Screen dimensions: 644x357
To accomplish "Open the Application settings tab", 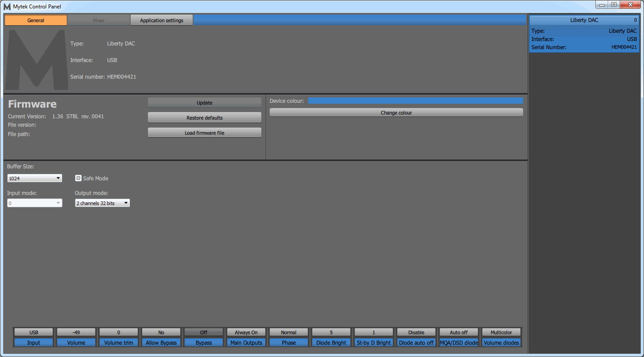I will pos(162,20).
